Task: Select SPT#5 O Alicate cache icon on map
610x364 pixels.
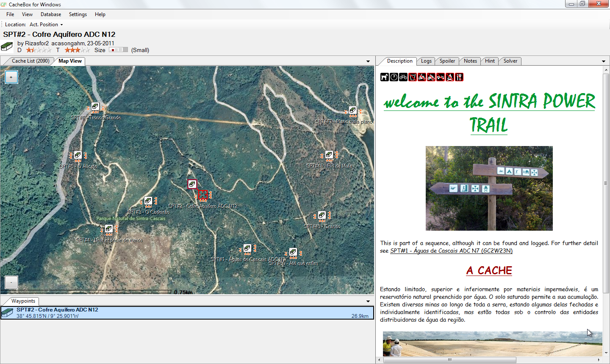Action: click(78, 155)
